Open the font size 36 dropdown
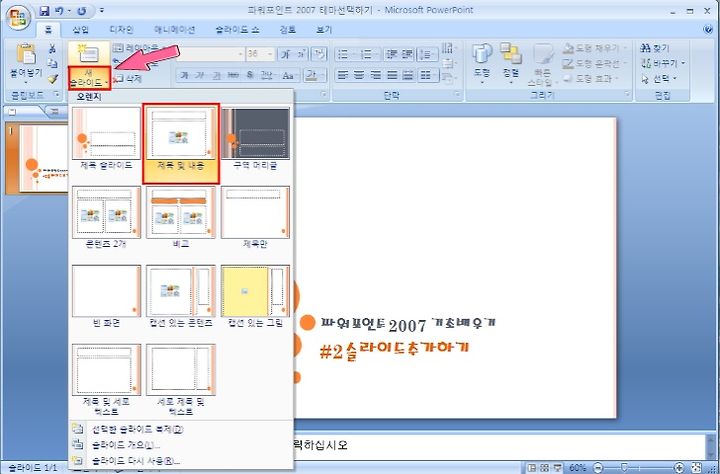 (x=270, y=54)
